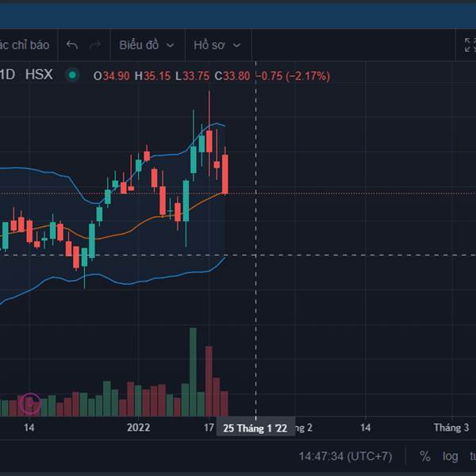Open the UTC+7 time zone menu
This screenshot has height=476, width=476.
(345, 456)
